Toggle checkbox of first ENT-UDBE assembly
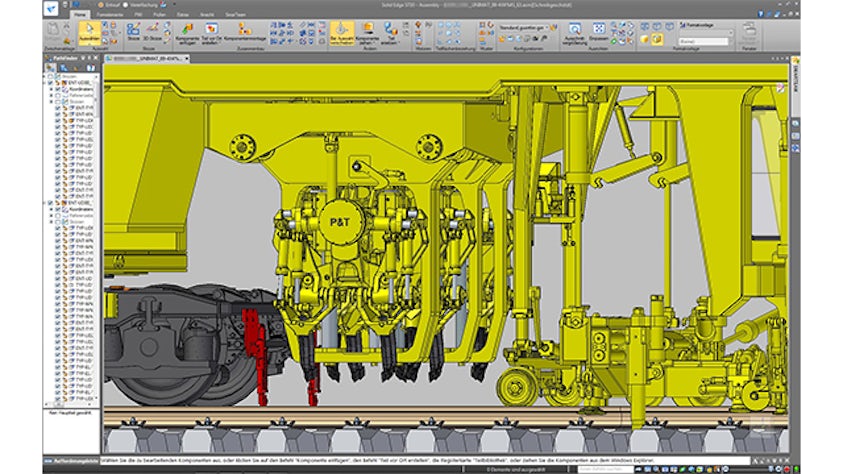This screenshot has height=474, width=843. (x=51, y=83)
